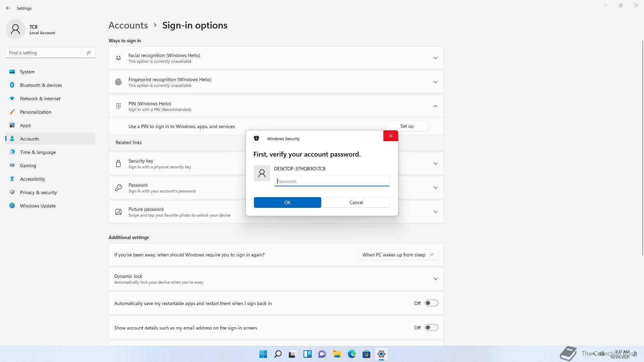
Task: Expand the Password section chevron
Action: (436, 188)
